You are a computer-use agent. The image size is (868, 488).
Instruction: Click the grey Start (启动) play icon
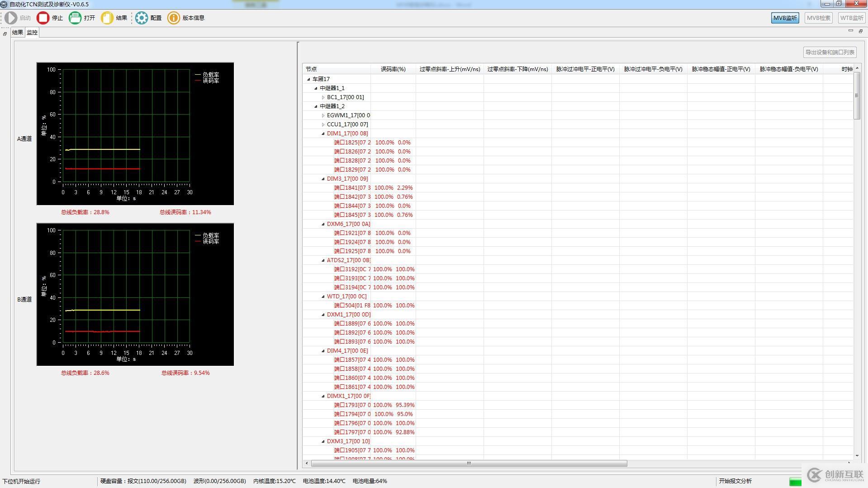pos(11,18)
